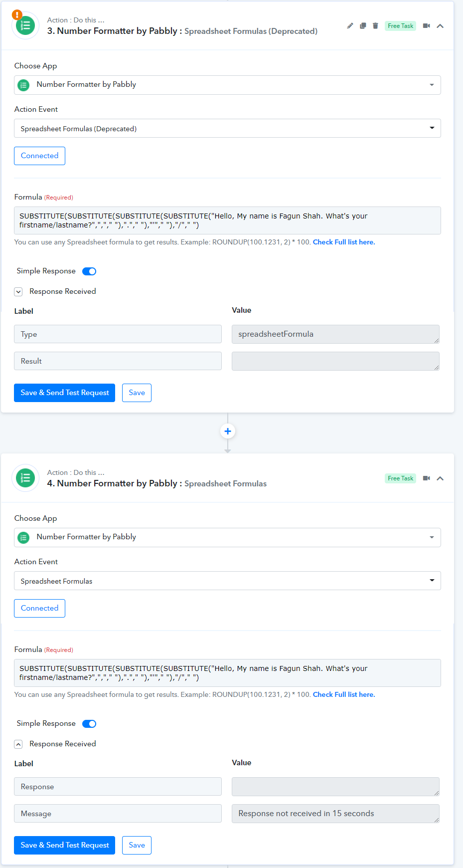Screen dimensions: 463x868
Task: Click the Save button in step 3
Action: coord(137,393)
